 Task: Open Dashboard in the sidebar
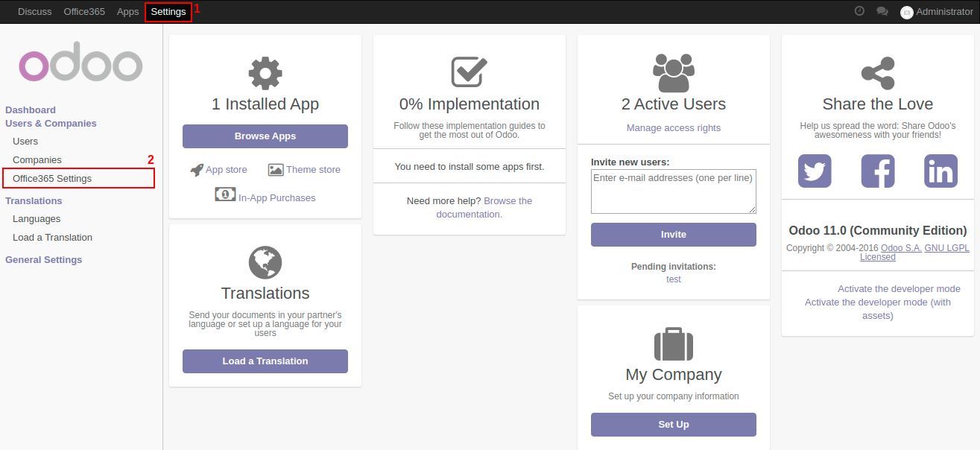31,110
